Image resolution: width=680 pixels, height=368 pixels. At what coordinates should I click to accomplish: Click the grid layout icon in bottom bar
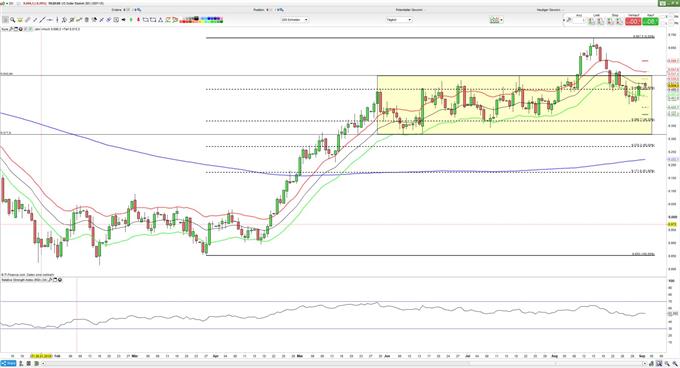pos(29,363)
